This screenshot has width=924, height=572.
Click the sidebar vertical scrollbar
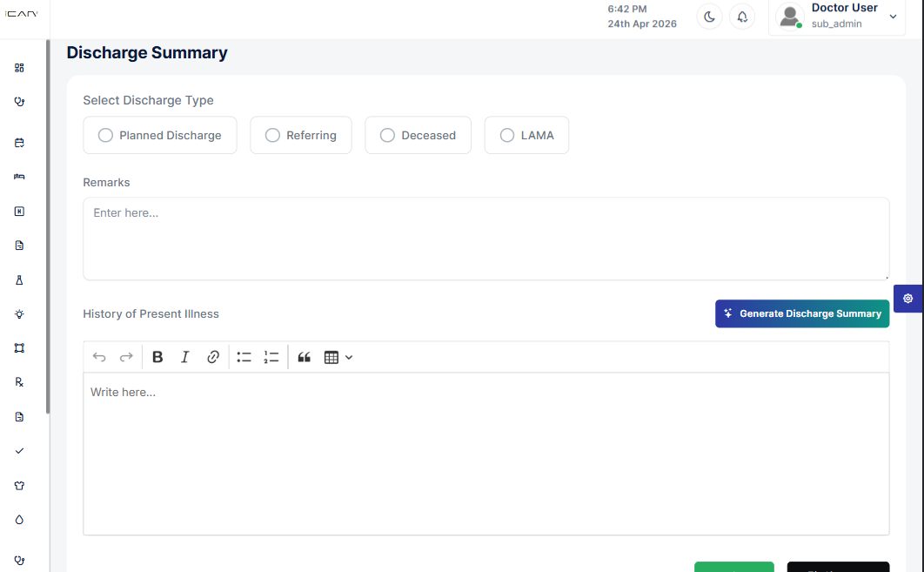(x=48, y=226)
